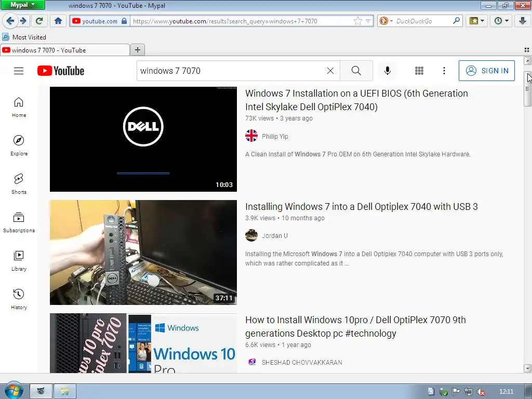Click Philip Yip's UK flag avatar
This screenshot has height=399, width=532.
coord(251,136)
